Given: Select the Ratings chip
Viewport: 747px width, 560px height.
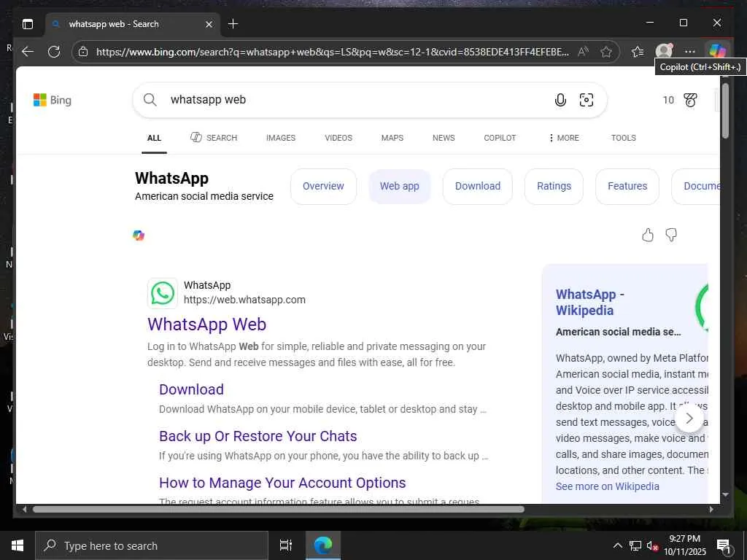Looking at the screenshot, I should click(x=554, y=186).
